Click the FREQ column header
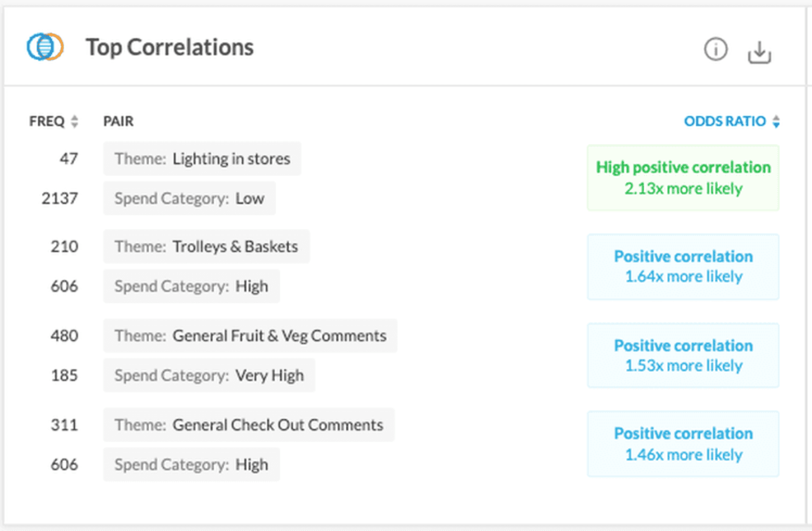This screenshot has width=812, height=531. pos(47,121)
